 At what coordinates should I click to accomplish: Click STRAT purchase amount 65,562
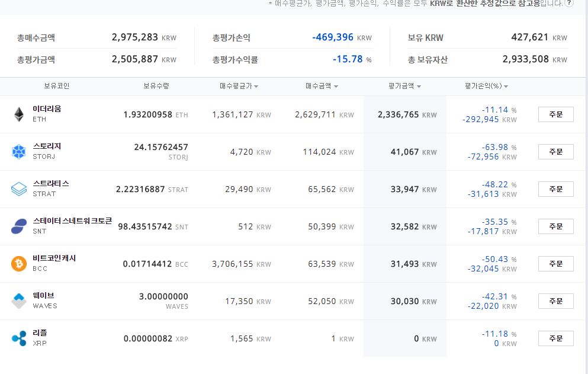pyautogui.click(x=322, y=189)
